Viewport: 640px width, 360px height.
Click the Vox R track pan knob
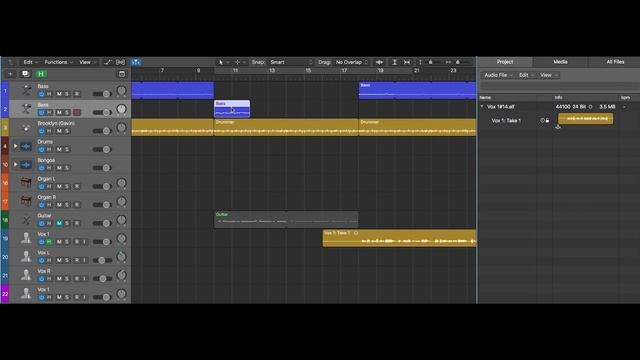(122, 275)
